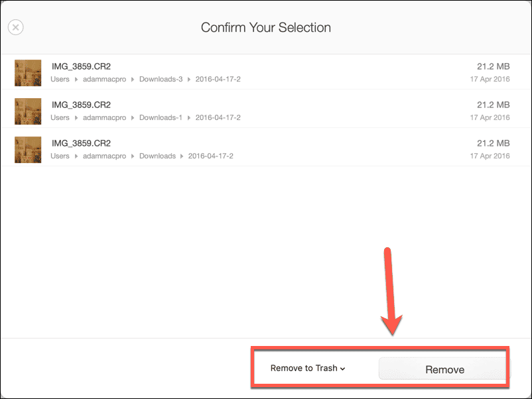Select the second IMG_3859.CR2 filename
The height and width of the screenshot is (399, 532).
pyautogui.click(x=81, y=105)
